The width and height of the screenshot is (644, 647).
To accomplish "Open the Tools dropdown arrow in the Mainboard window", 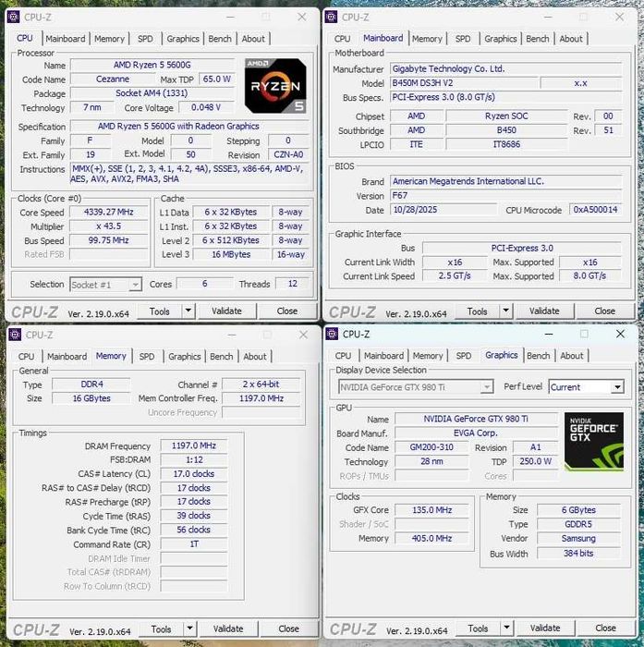I will point(505,311).
